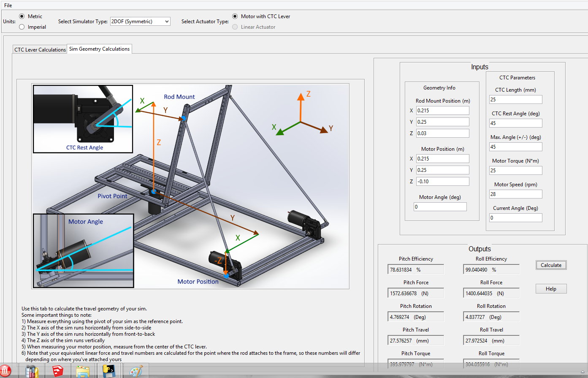Image resolution: width=588 pixels, height=378 pixels.
Task: Click the Motor Speed (rpm) field
Action: click(515, 194)
